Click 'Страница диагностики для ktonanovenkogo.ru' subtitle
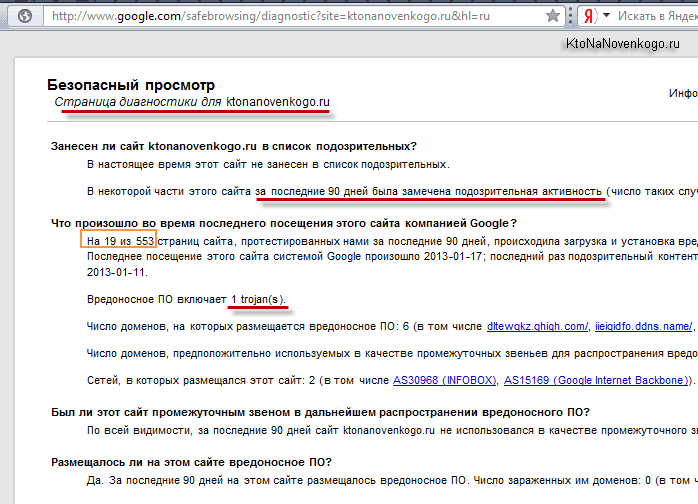698x504 pixels. (x=192, y=102)
